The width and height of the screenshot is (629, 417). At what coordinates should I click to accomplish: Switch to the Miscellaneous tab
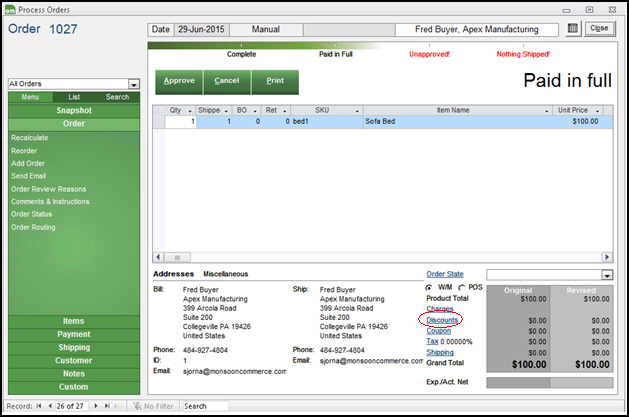225,274
